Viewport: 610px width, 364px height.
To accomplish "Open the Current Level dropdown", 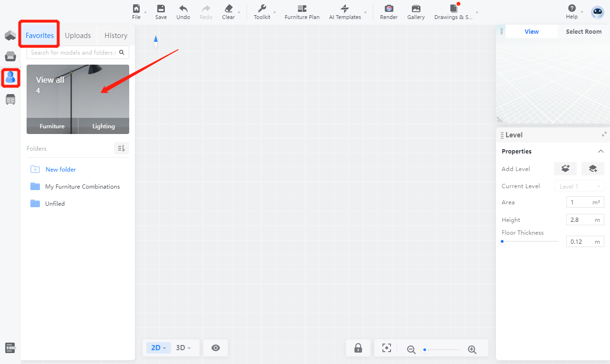I will pyautogui.click(x=580, y=186).
